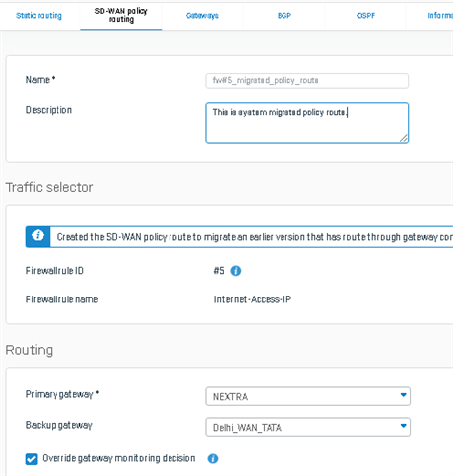Open the OSPF tab

point(366,16)
